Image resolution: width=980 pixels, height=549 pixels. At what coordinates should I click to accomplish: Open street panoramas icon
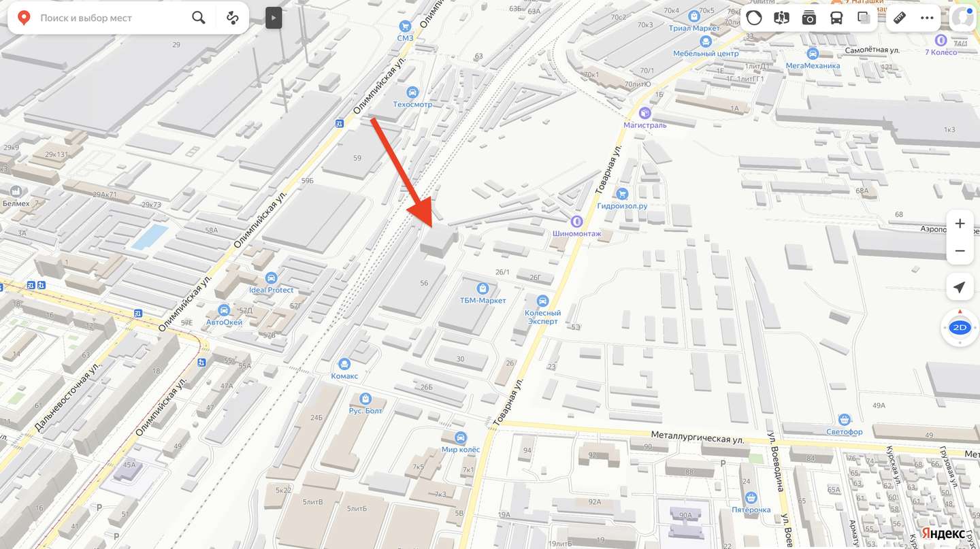click(x=781, y=18)
